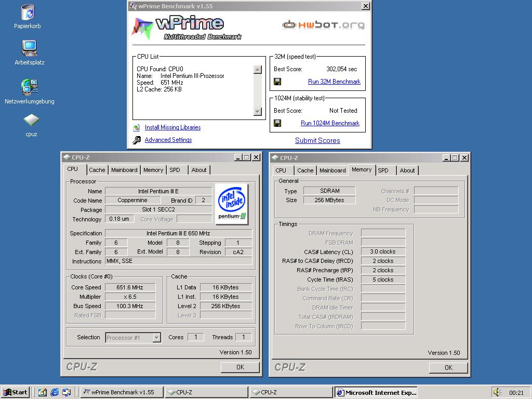
Task: Select About tab in left CPU-Z window
Action: [199, 170]
